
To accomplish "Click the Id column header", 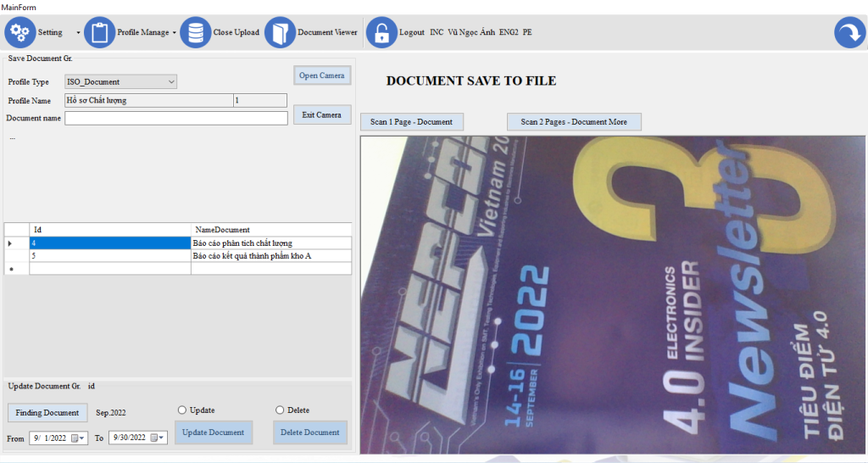I will (110, 229).
